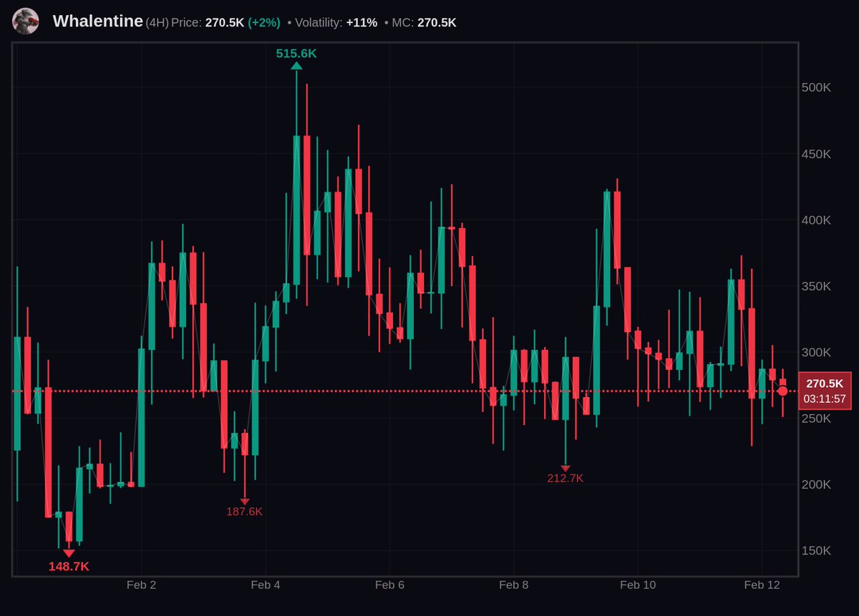Click the Volatility +11% readout
This screenshot has width=859, height=616.
[336, 23]
